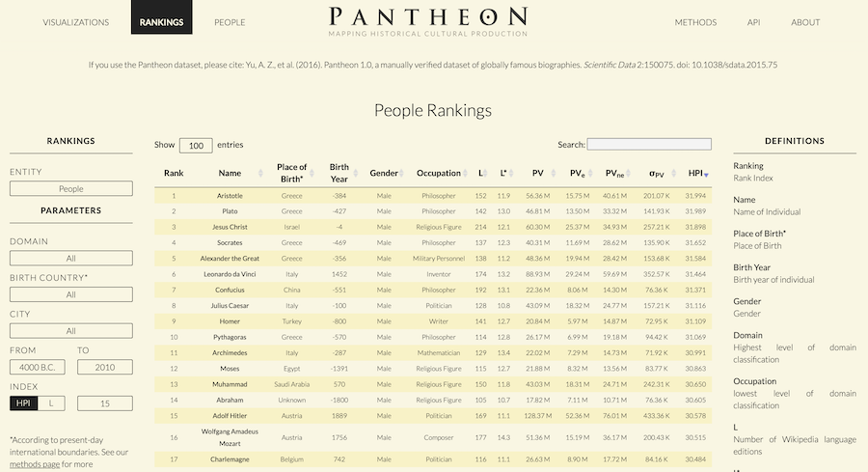Open the Domain All dropdown
The image size is (868, 472).
70,258
